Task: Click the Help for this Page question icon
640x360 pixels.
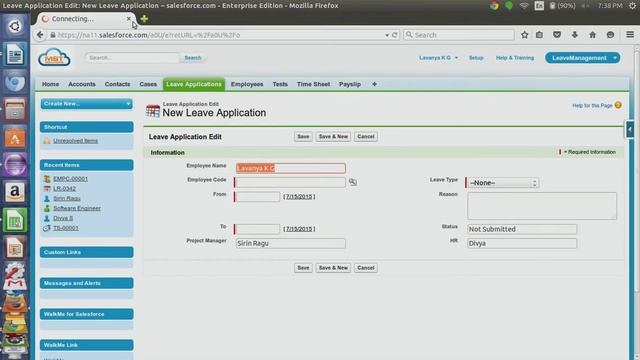Action: pos(618,105)
